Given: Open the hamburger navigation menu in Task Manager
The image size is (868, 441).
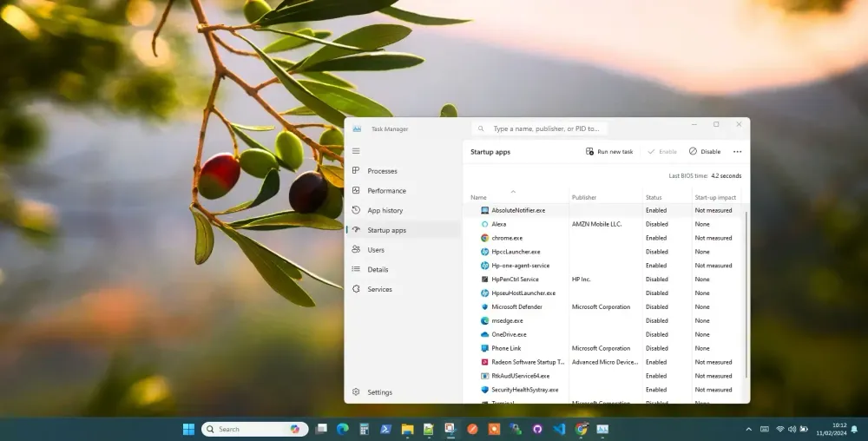Looking at the screenshot, I should 356,151.
